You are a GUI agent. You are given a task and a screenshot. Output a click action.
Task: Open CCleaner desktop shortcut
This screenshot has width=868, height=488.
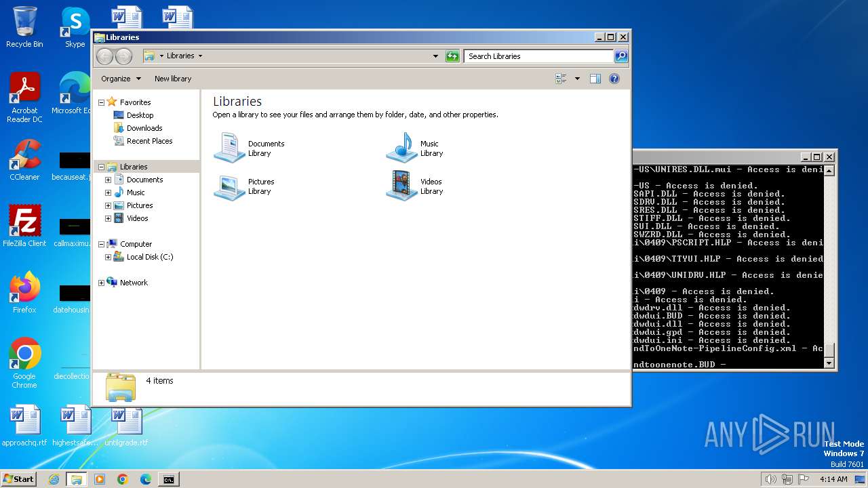point(24,160)
